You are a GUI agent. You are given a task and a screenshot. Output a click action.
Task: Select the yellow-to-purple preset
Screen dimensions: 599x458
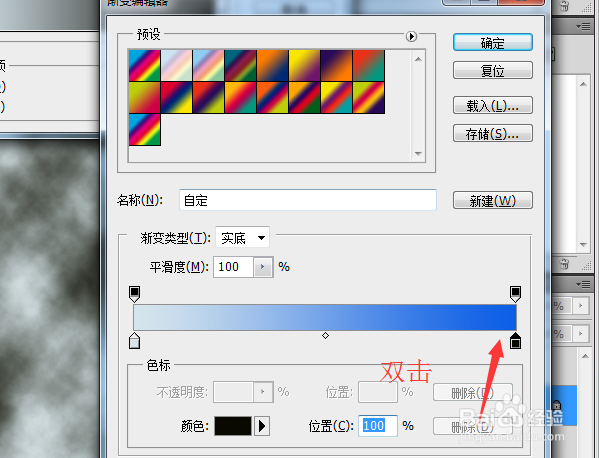tap(305, 65)
